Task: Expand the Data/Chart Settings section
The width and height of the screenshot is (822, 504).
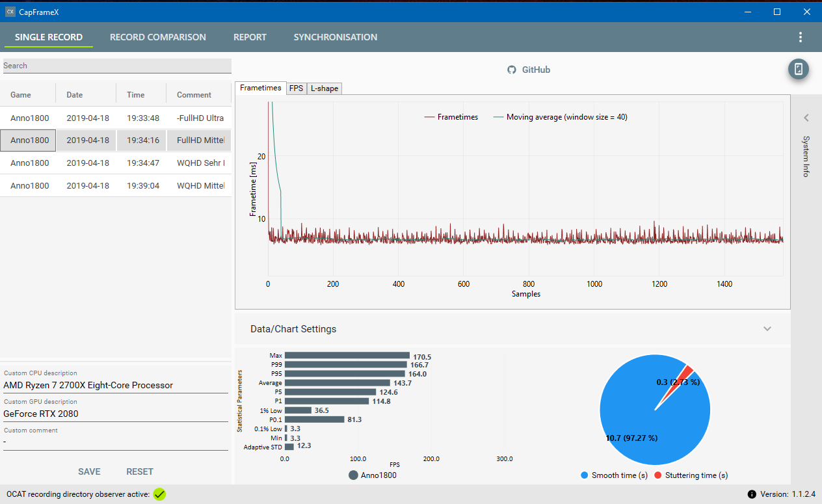Action: pyautogui.click(x=767, y=329)
